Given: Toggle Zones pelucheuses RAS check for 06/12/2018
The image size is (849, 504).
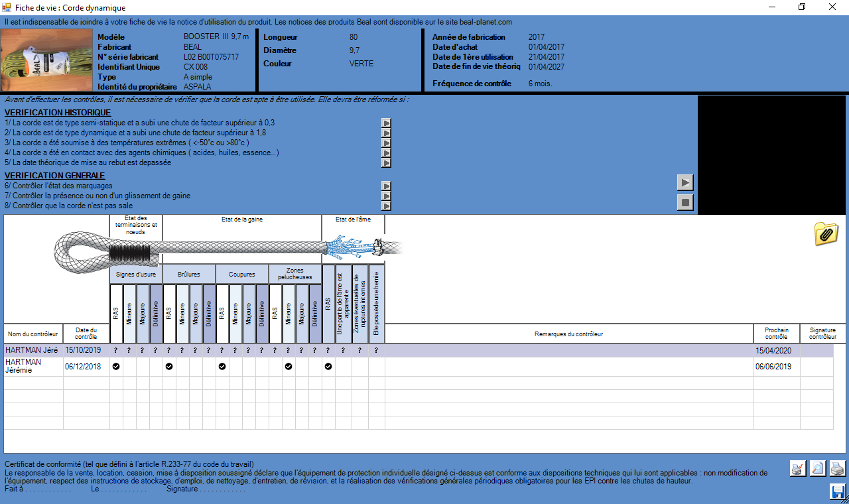Looking at the screenshot, I should click(x=289, y=367).
